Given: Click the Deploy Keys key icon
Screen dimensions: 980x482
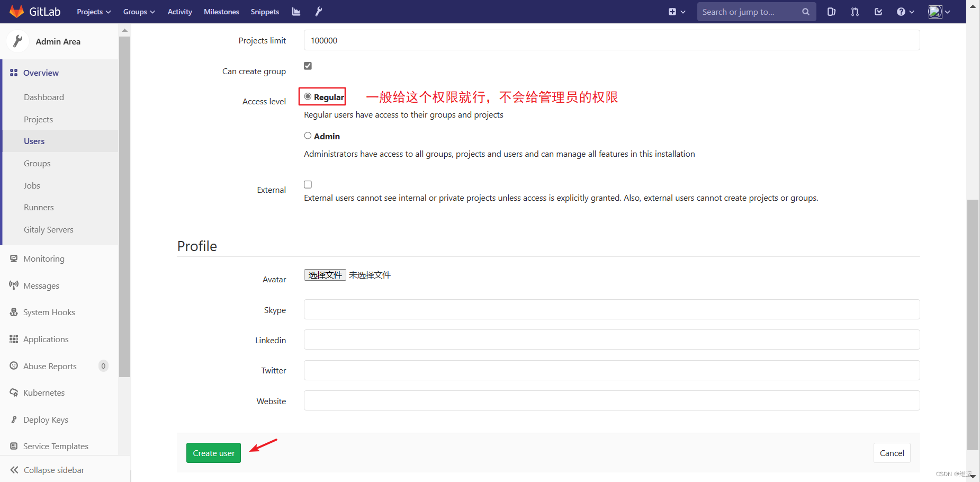Looking at the screenshot, I should (x=14, y=419).
